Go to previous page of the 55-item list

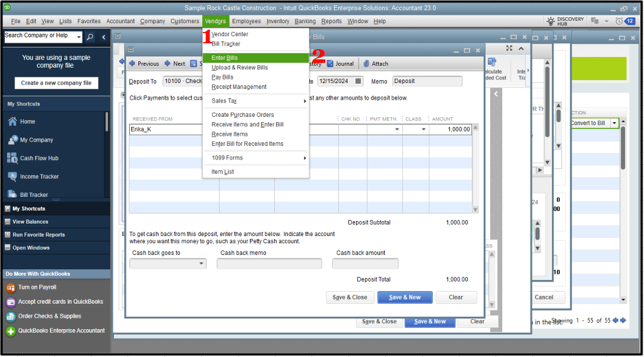[616, 320]
